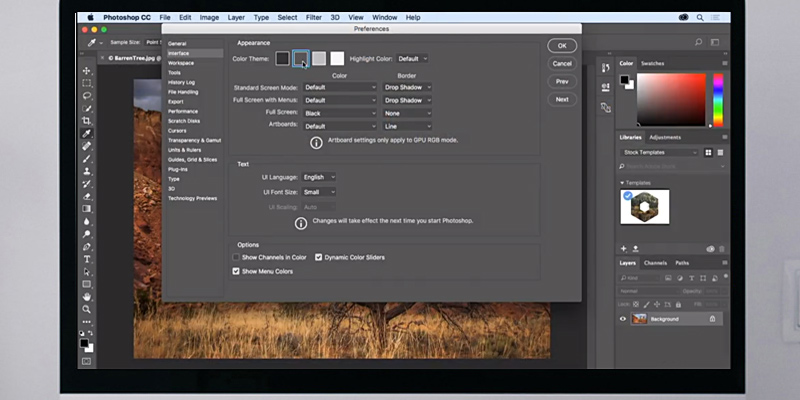This screenshot has height=400, width=800.
Task: Open the UI Language dropdown
Action: click(x=319, y=177)
